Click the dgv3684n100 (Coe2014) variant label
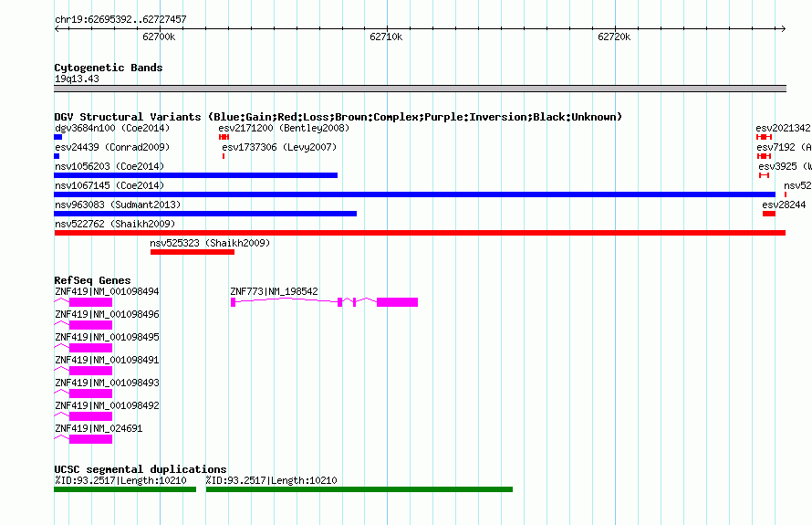This screenshot has height=525, width=812. [112, 128]
